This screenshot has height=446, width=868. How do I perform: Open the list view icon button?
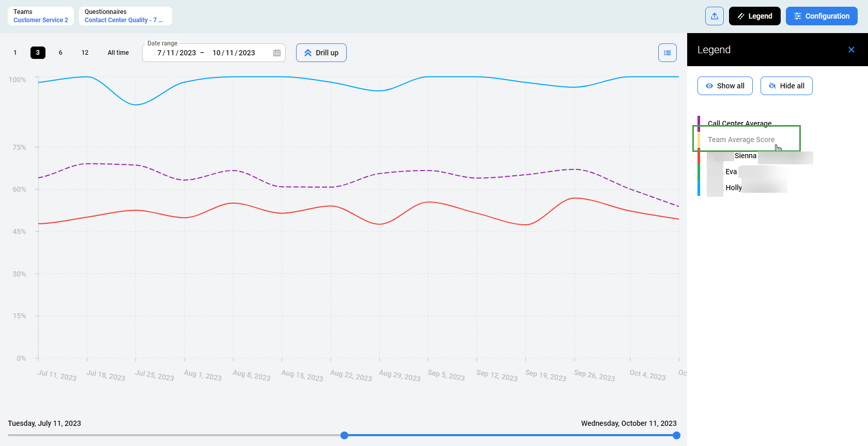click(667, 53)
